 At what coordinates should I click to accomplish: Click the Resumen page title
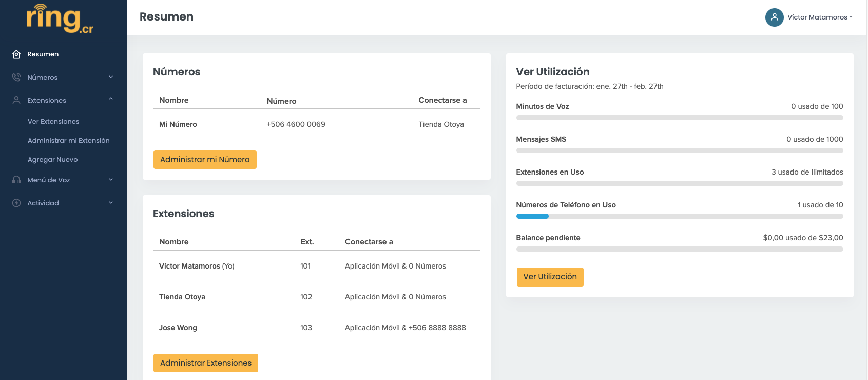[x=166, y=17]
